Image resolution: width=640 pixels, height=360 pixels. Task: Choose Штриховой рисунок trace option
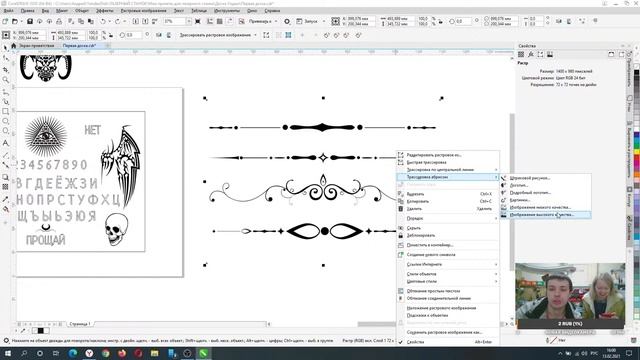[x=545, y=178]
